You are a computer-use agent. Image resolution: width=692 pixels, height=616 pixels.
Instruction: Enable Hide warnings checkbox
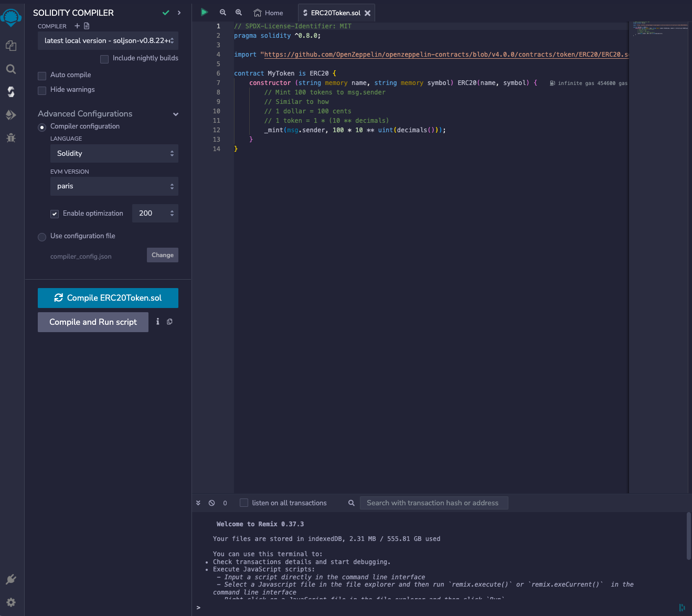point(42,90)
